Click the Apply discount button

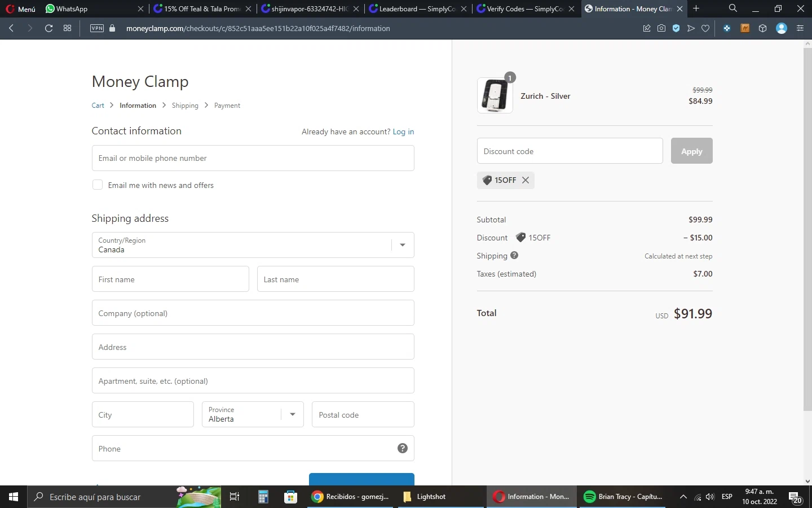691,151
